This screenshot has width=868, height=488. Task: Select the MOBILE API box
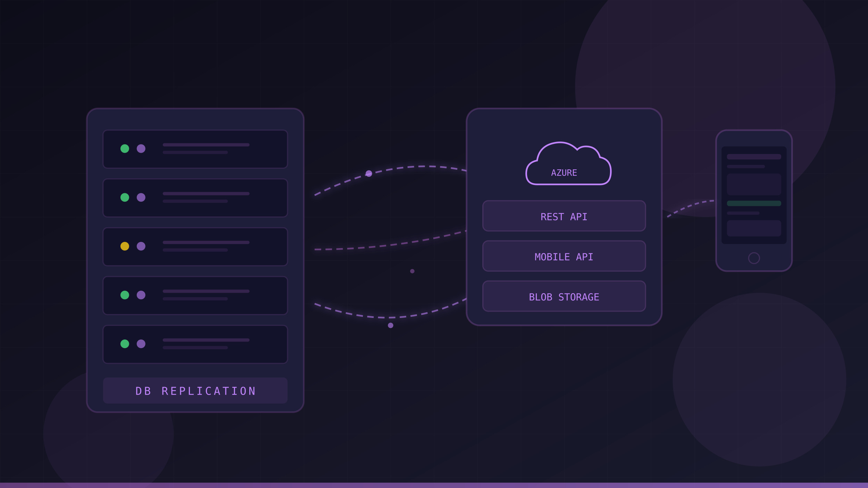[x=564, y=256]
